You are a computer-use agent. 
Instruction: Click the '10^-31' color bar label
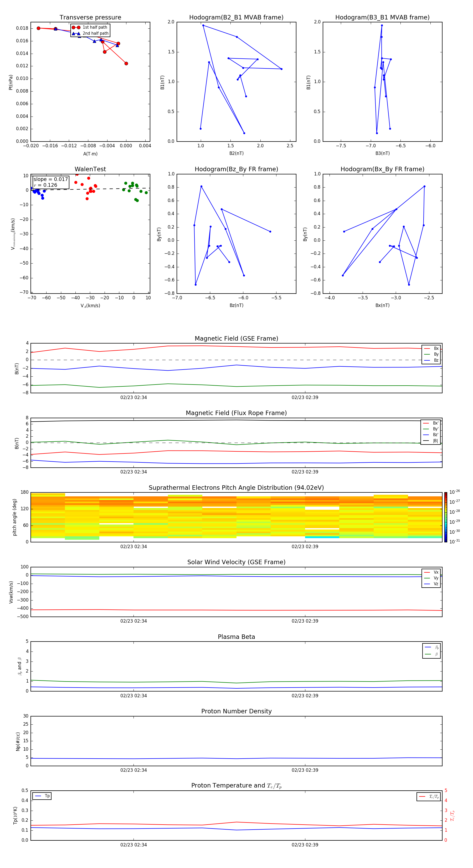455,542
